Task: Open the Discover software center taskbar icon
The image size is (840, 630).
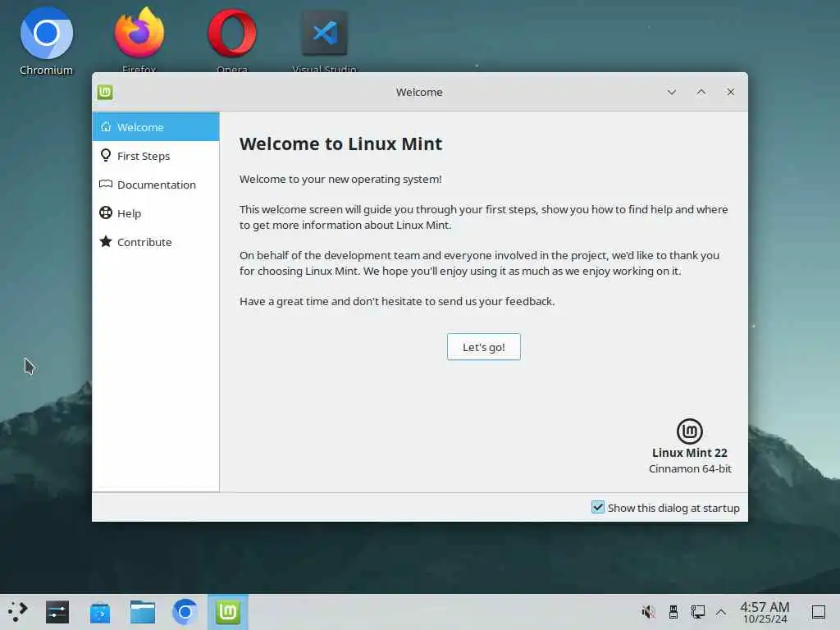Action: tap(100, 613)
